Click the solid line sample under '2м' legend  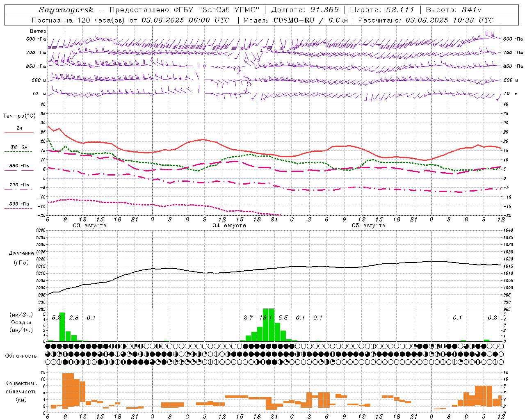tap(19, 133)
